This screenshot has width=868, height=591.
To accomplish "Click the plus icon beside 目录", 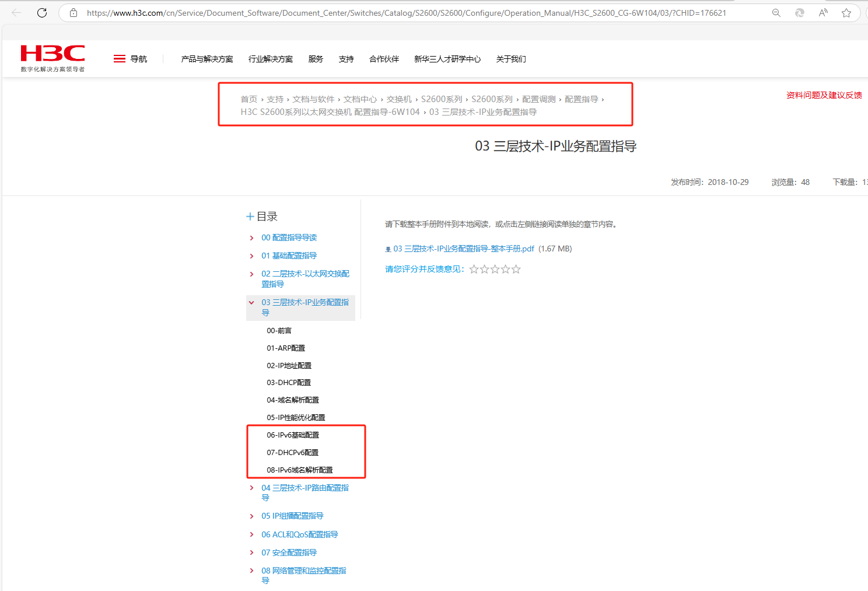I will point(250,216).
